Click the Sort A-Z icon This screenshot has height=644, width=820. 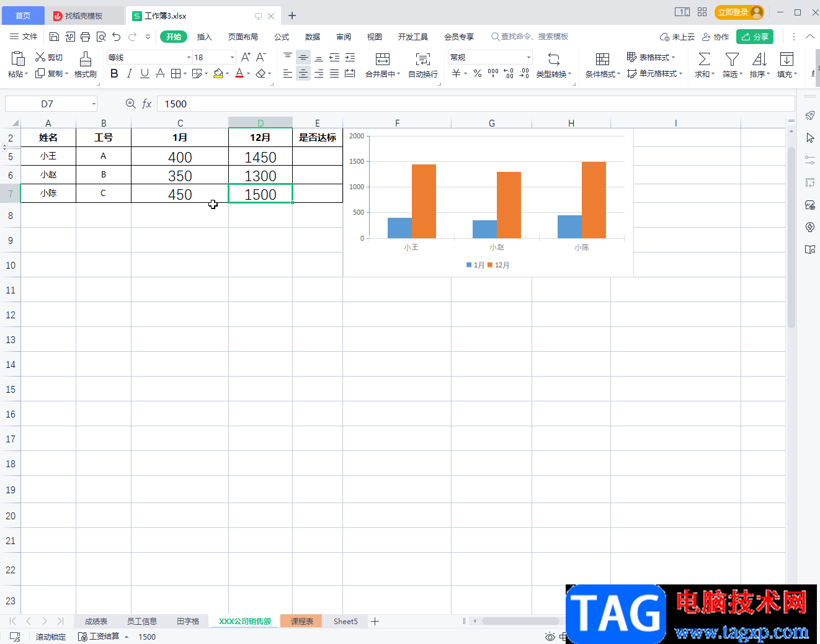point(759,59)
